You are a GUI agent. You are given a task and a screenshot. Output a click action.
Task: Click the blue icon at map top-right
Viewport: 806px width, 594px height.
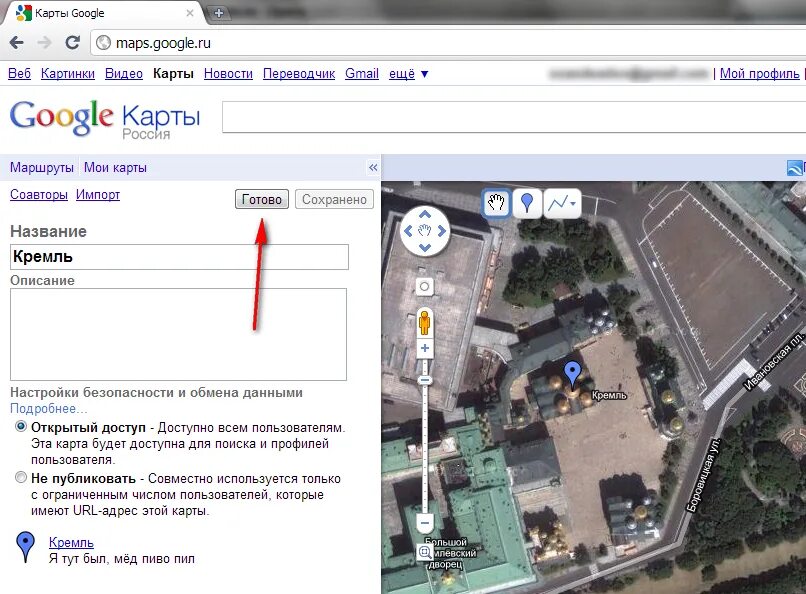(796, 167)
